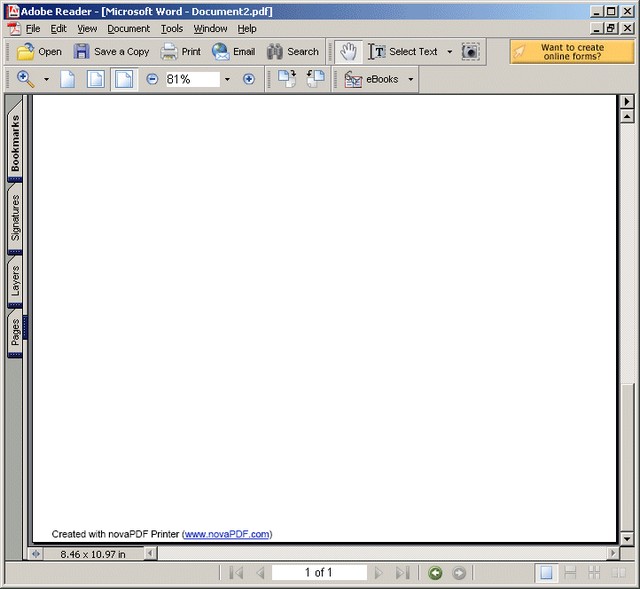The image size is (640, 589).
Task: Click the Print printer icon
Action: pyautogui.click(x=169, y=52)
